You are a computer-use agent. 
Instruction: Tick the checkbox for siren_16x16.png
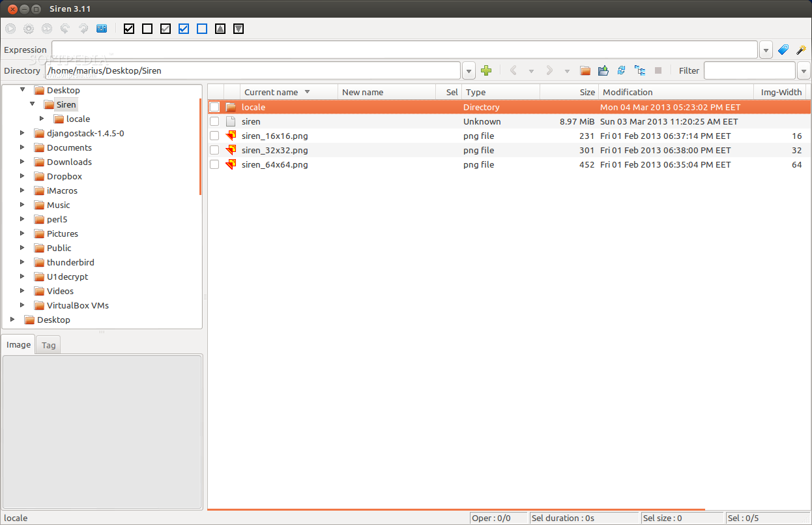coord(214,136)
